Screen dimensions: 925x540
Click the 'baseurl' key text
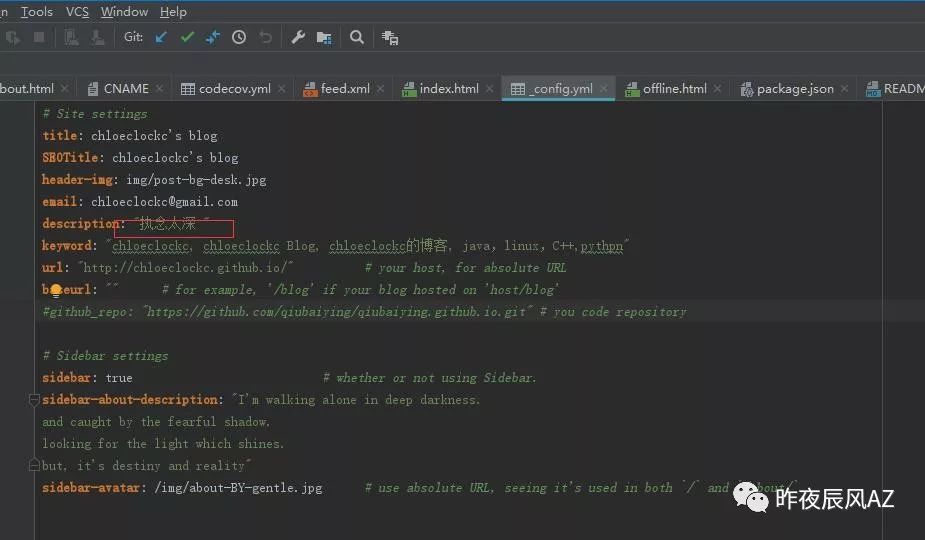pos(67,290)
